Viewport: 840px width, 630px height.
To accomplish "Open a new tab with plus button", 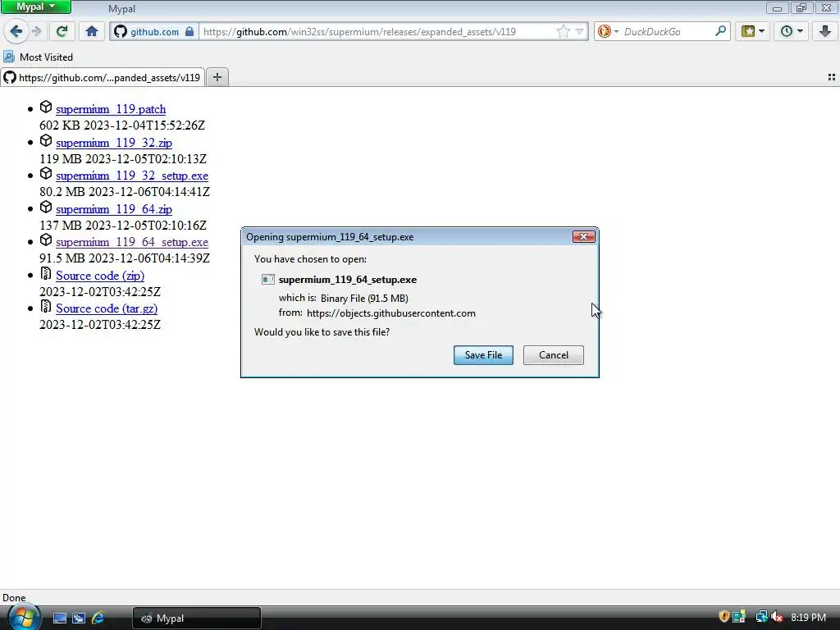I will pyautogui.click(x=217, y=77).
